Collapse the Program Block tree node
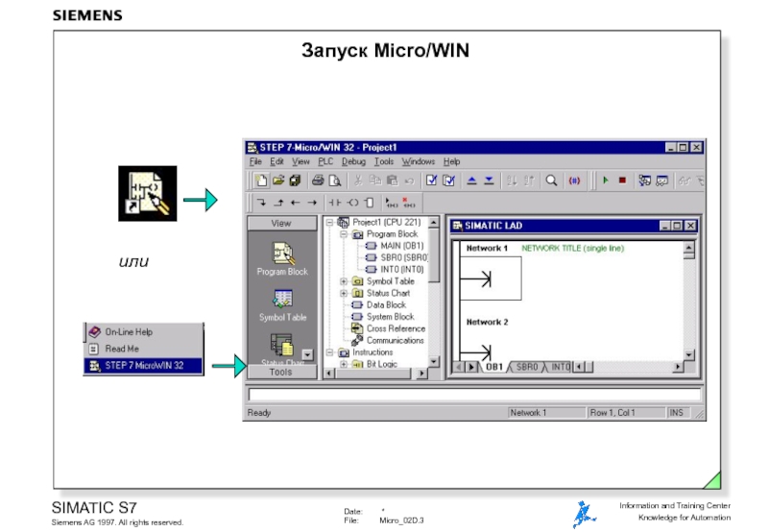This screenshot has width=768, height=532. click(344, 234)
